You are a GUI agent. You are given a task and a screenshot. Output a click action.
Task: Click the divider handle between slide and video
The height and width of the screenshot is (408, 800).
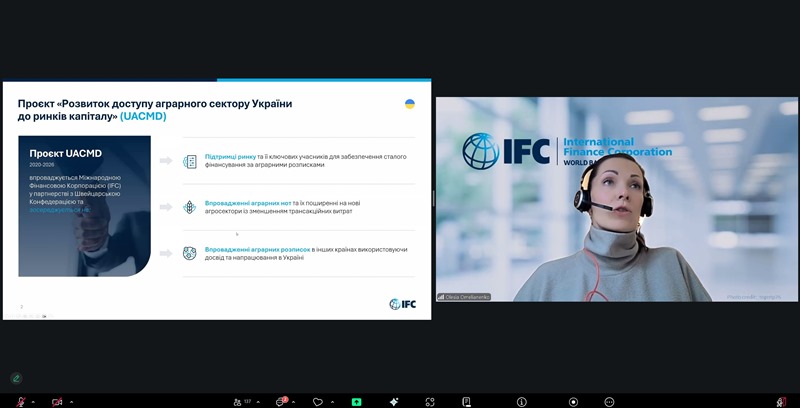click(x=433, y=199)
